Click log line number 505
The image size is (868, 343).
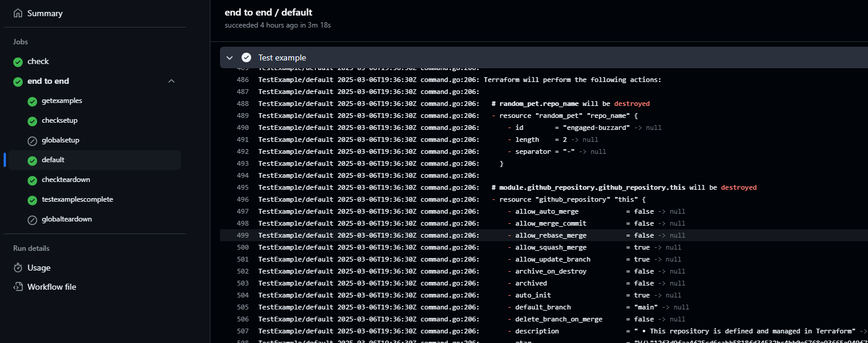[243, 307]
